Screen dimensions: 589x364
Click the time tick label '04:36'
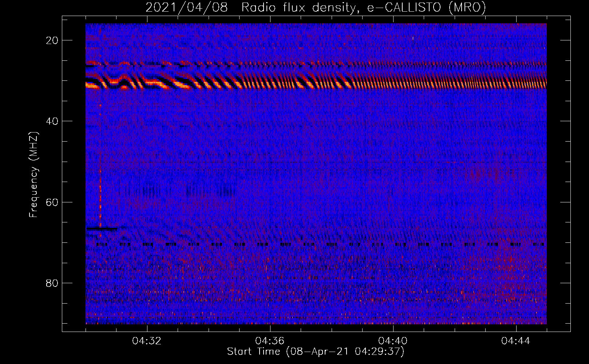270,341
